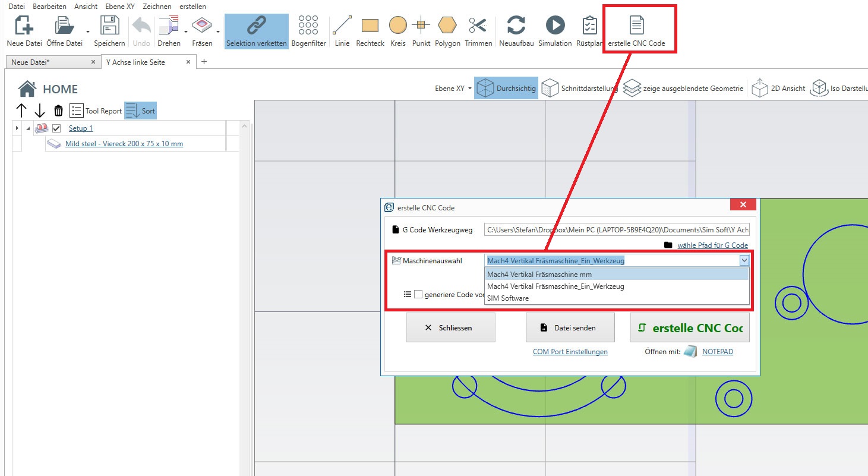
Task: Enable the generiere Code checkbox
Action: point(418,294)
